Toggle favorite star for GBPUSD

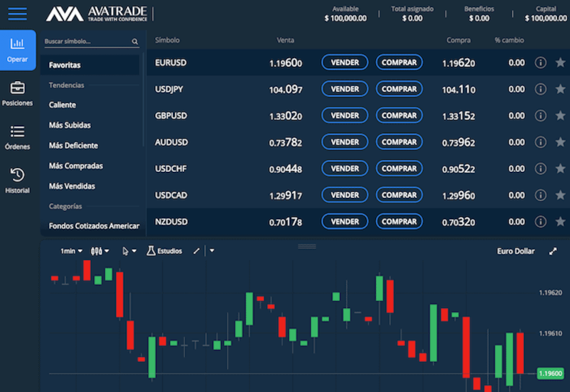pos(560,116)
